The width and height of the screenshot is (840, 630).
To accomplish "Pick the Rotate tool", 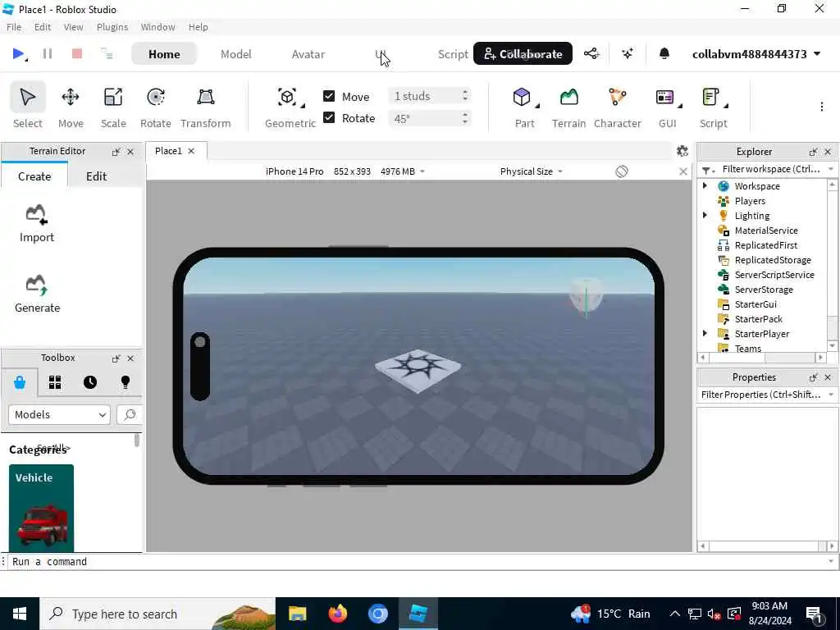I will pos(155,107).
